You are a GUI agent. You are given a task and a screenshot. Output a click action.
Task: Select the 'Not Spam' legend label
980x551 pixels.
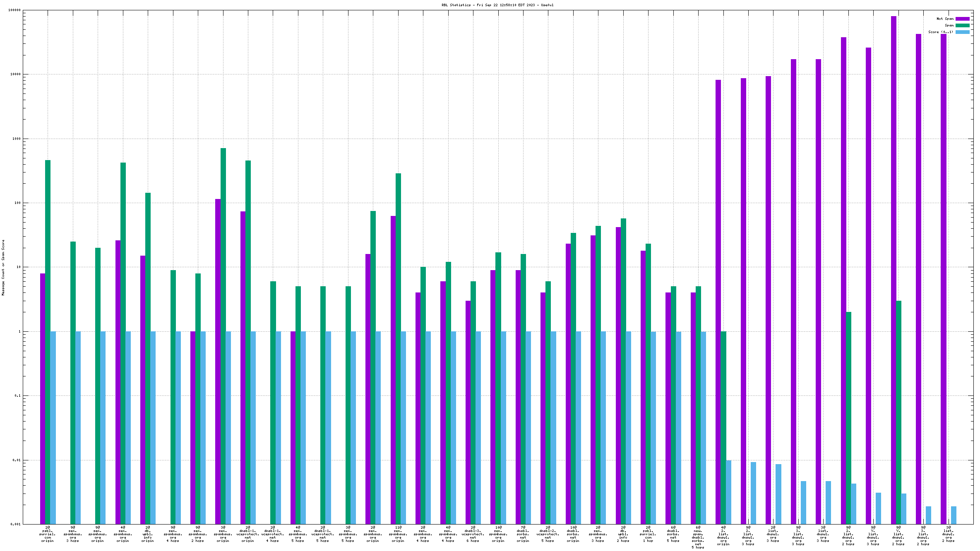pos(945,19)
